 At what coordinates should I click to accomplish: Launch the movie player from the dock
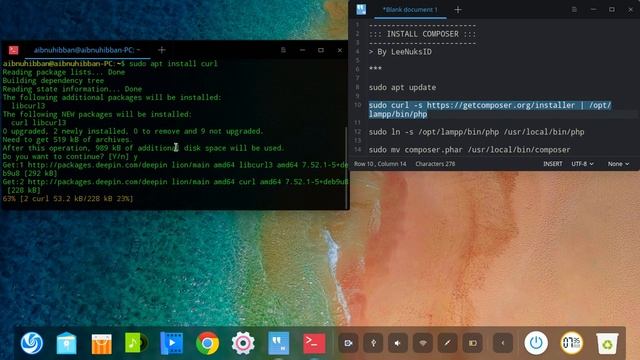point(172,343)
